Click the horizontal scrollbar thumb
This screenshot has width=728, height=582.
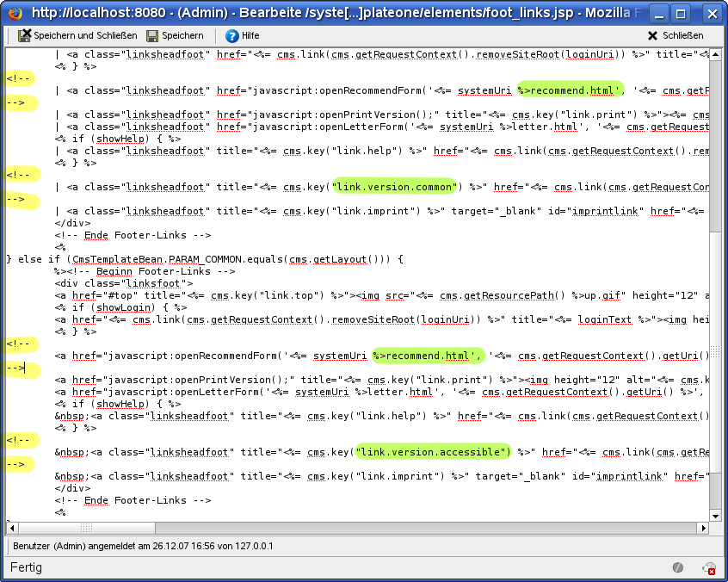pyautogui.click(x=87, y=528)
